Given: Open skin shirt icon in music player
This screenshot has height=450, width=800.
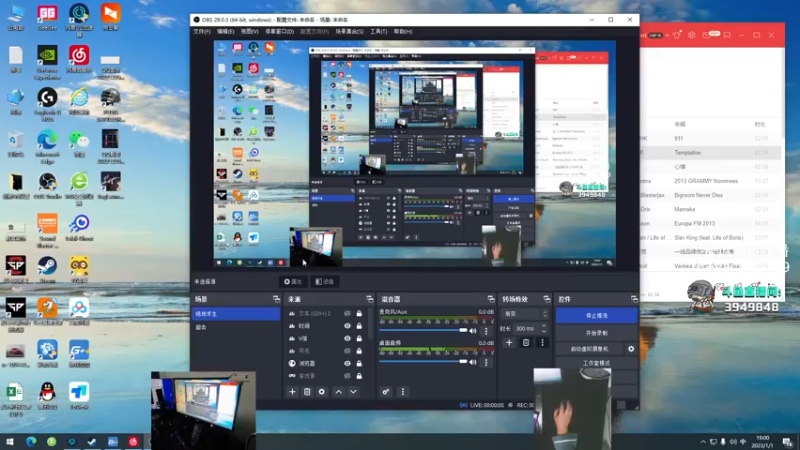Looking at the screenshot, I should pos(677,35).
